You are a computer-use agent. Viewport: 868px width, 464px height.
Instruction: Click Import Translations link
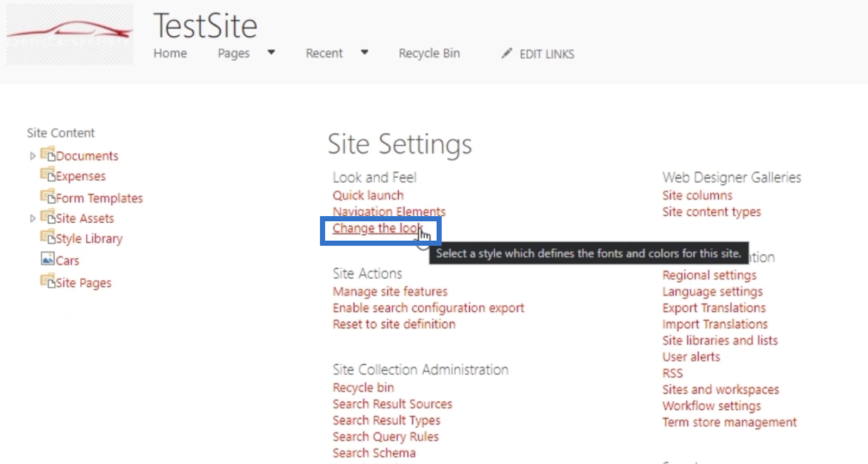pyautogui.click(x=715, y=324)
